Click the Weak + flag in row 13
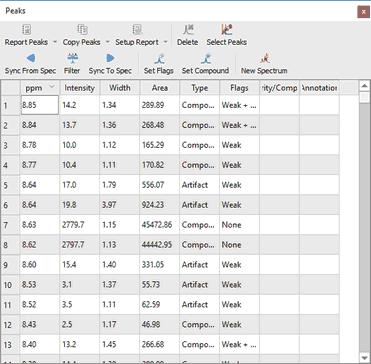 coord(239,344)
